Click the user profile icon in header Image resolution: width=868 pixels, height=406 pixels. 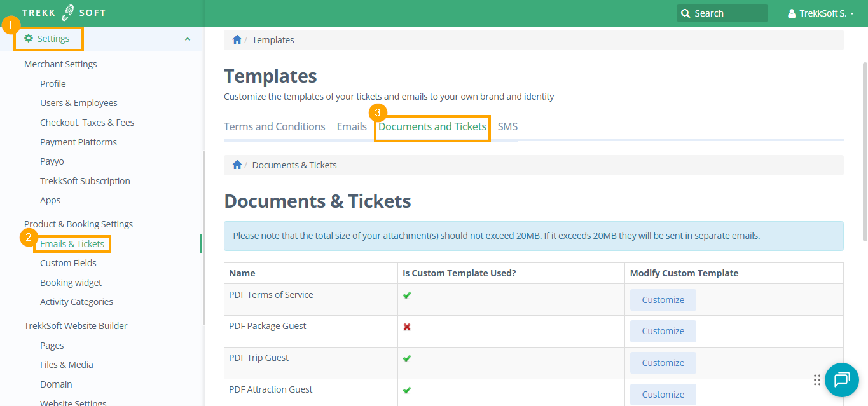pyautogui.click(x=792, y=13)
